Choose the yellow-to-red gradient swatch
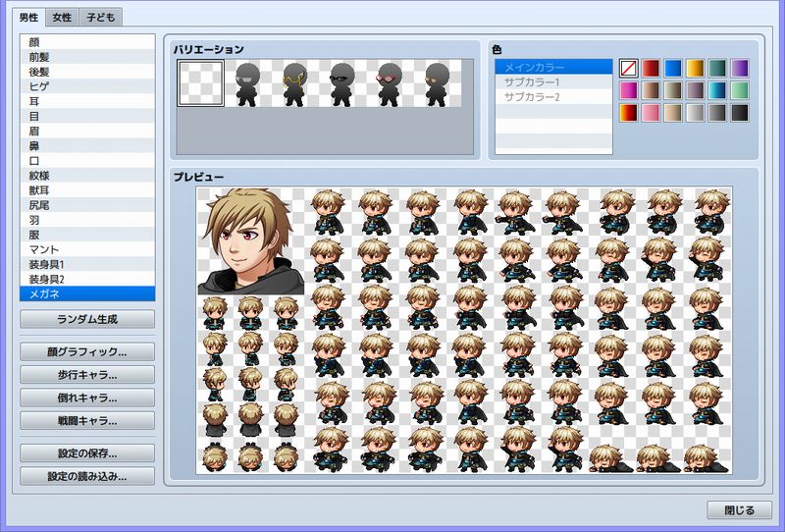Image resolution: width=785 pixels, height=532 pixels. point(629,113)
